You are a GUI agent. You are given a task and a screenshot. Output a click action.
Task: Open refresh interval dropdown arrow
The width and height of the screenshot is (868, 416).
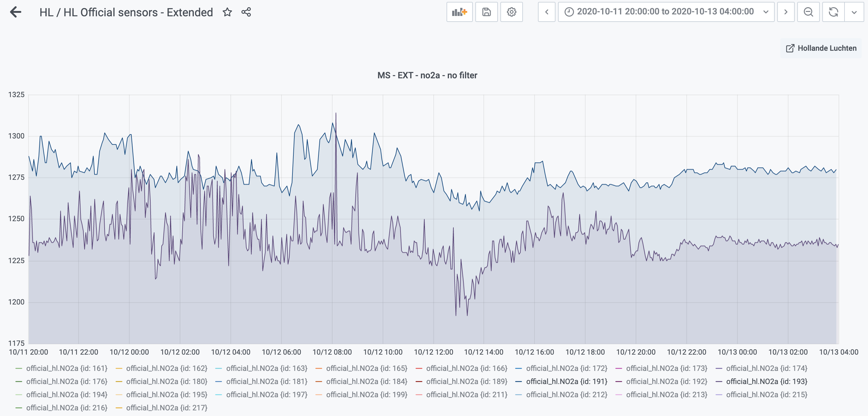pyautogui.click(x=854, y=12)
